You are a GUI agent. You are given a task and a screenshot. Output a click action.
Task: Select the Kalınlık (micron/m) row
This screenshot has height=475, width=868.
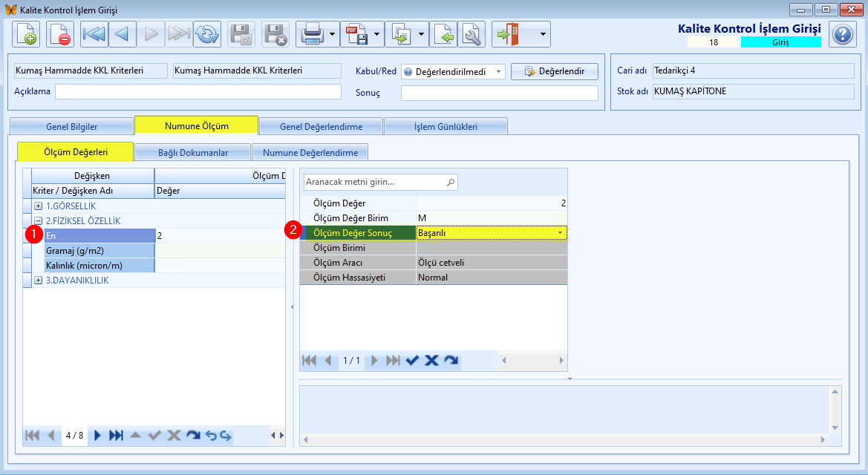[x=99, y=266]
